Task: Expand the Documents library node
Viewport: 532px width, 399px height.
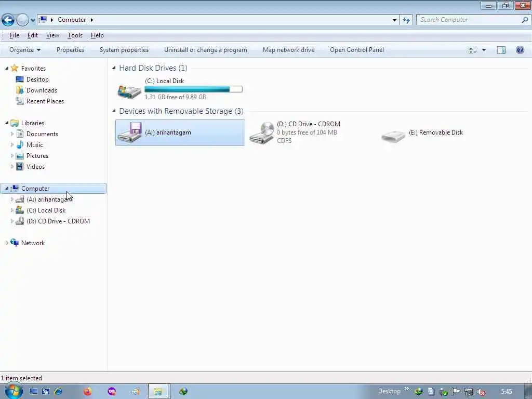Action: pyautogui.click(x=12, y=134)
